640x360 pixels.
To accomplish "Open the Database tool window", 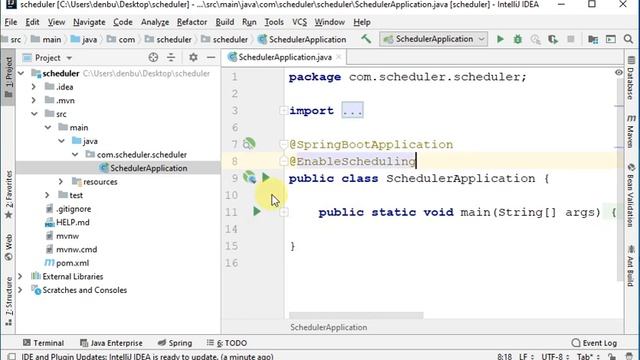I will coord(631,78).
